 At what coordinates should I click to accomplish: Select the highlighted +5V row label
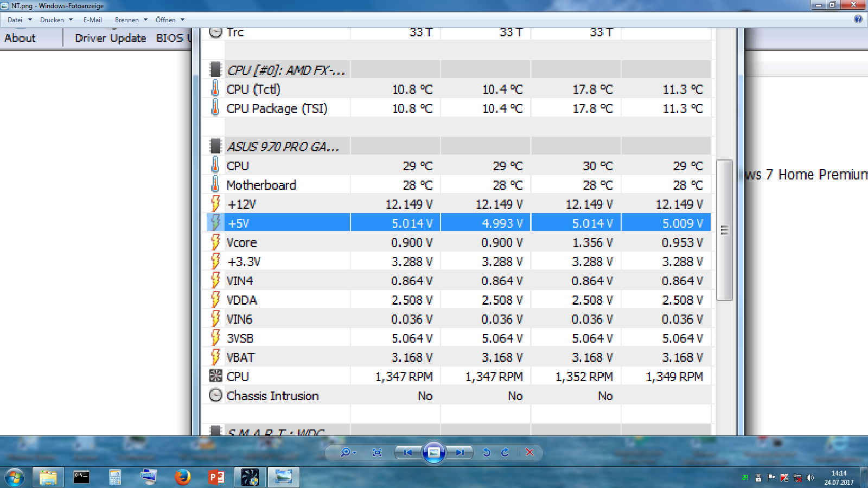coord(238,223)
